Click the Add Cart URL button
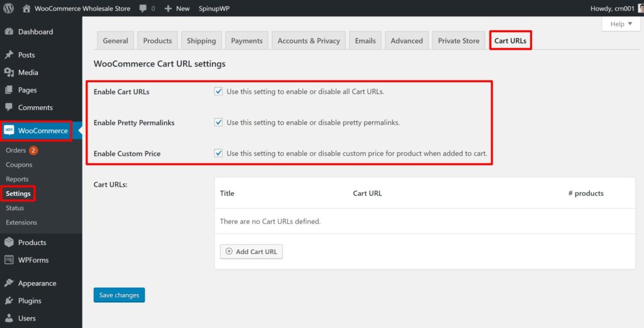Screen dimensions: 644x328 (x=252, y=251)
